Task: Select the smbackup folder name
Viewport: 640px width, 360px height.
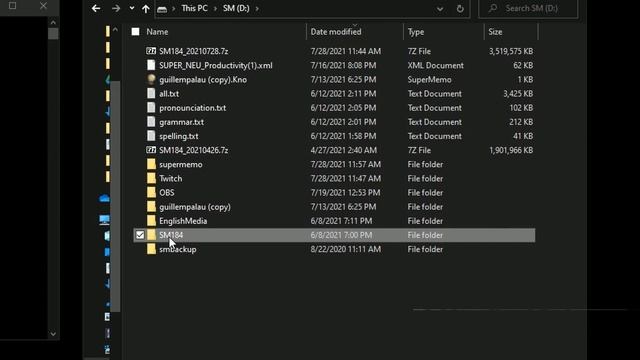Action: coord(178,249)
